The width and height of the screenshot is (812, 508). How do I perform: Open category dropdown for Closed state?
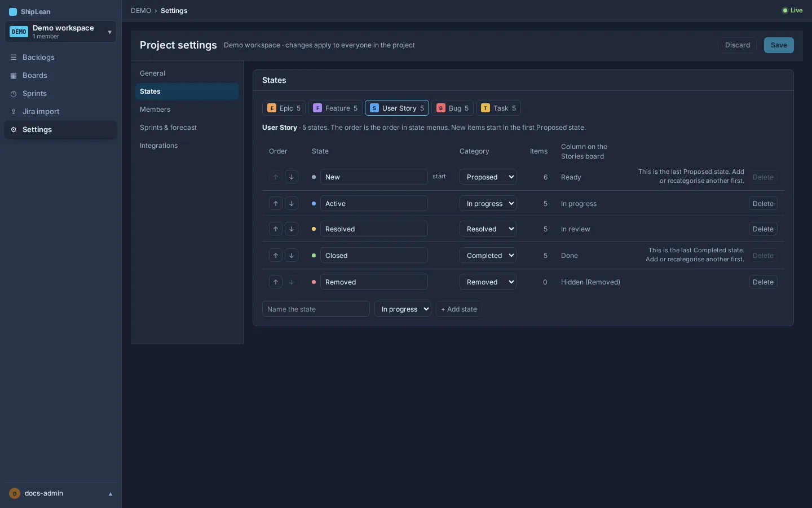488,255
